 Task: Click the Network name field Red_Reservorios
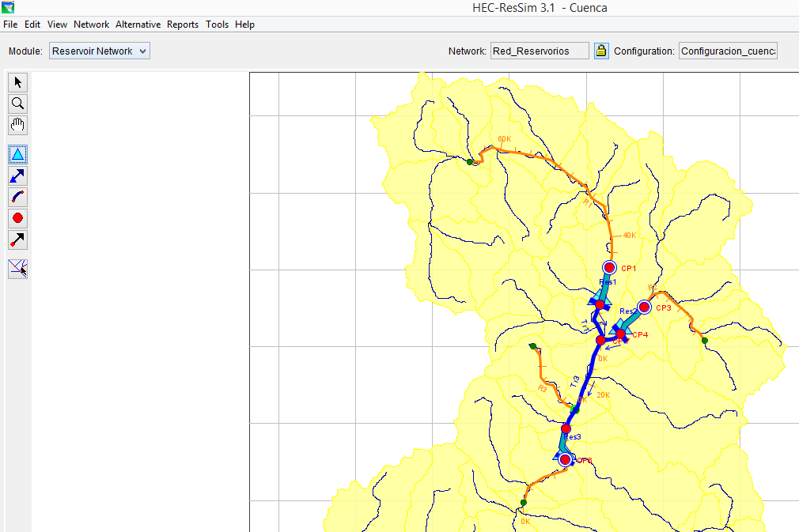coord(540,51)
